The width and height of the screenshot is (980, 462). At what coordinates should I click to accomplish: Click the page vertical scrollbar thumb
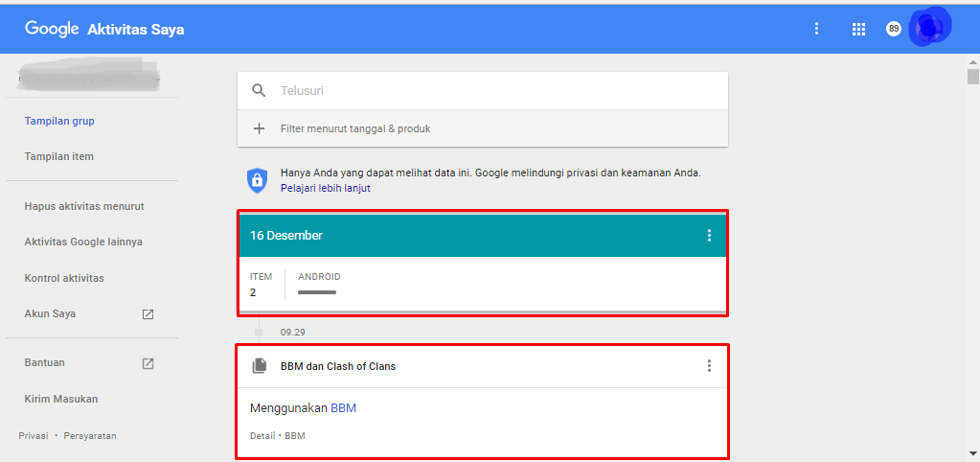(x=973, y=77)
